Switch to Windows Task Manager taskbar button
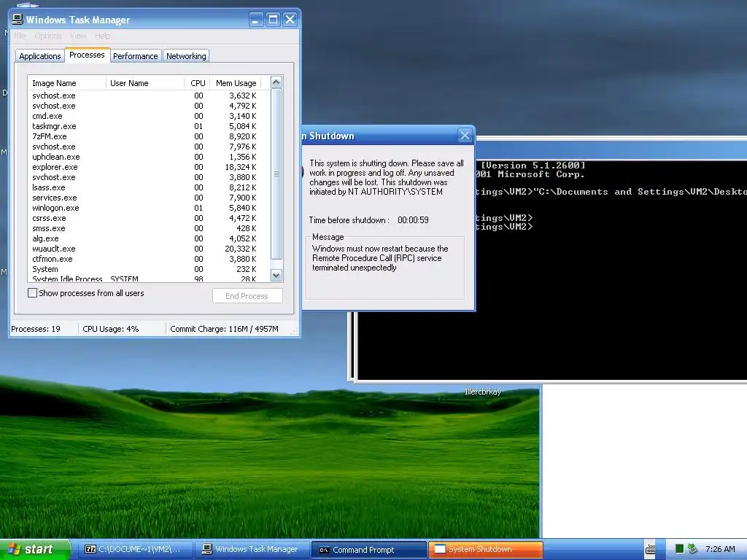747x560 pixels. tap(251, 549)
